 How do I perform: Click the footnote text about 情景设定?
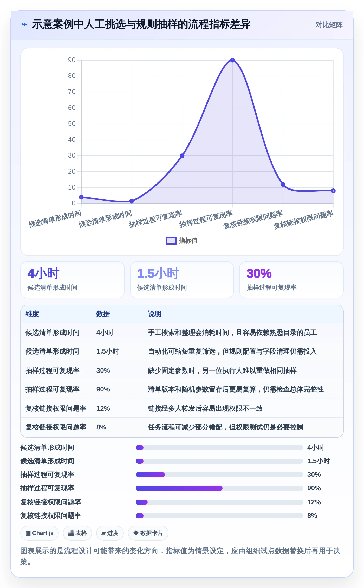point(180,556)
